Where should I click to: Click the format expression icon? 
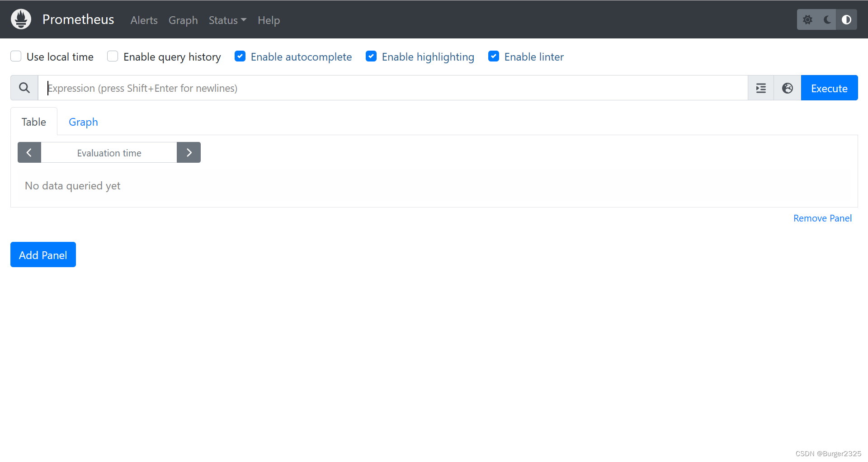[x=761, y=88]
